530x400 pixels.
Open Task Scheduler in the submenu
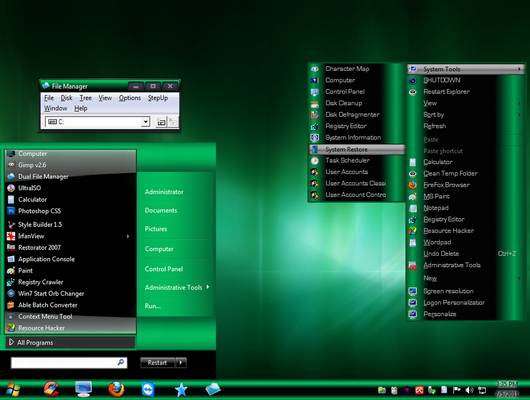pyautogui.click(x=356, y=161)
